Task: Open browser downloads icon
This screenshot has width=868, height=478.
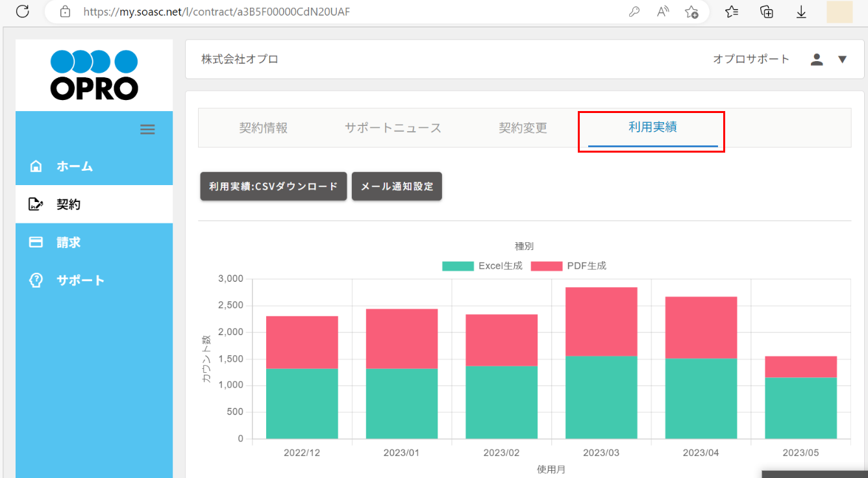Action: point(801,12)
